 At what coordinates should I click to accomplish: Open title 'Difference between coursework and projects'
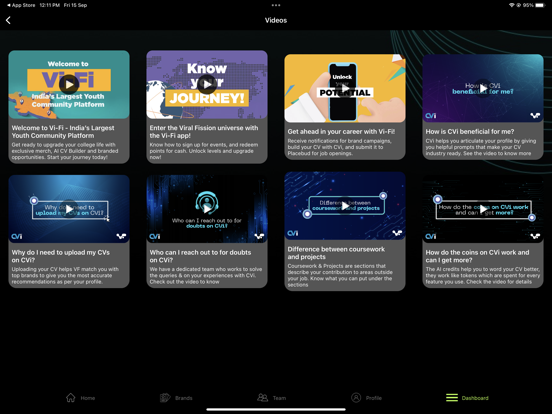(336, 253)
